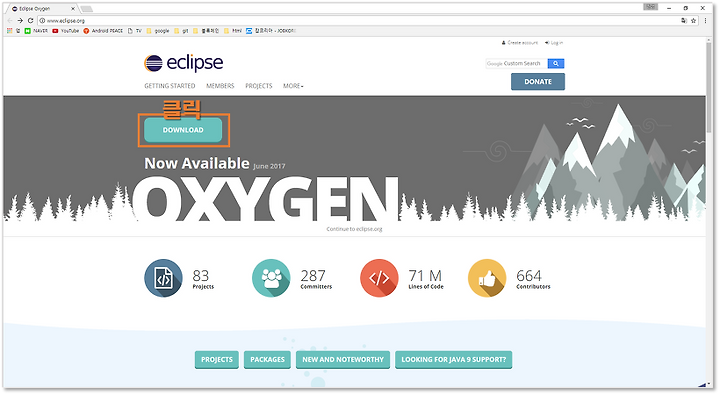Screen dimensions: 720x395
Task: Click the teal PROJECTS button at bottom
Action: coord(217,360)
